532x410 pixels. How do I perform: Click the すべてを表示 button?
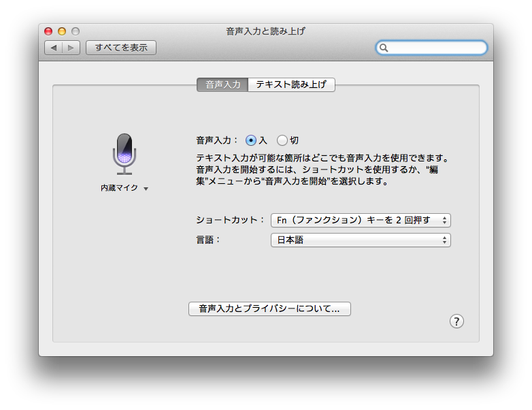(121, 48)
